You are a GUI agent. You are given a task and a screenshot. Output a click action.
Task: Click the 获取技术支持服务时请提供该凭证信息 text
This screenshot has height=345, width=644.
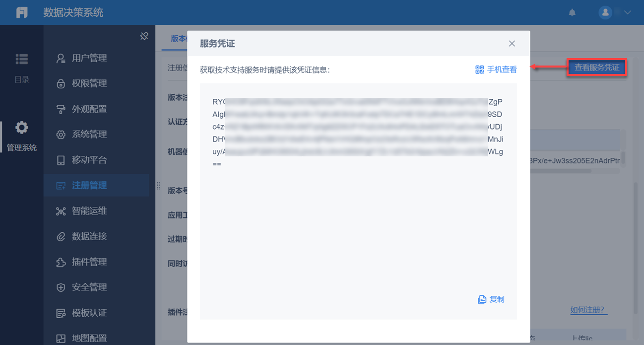point(265,70)
